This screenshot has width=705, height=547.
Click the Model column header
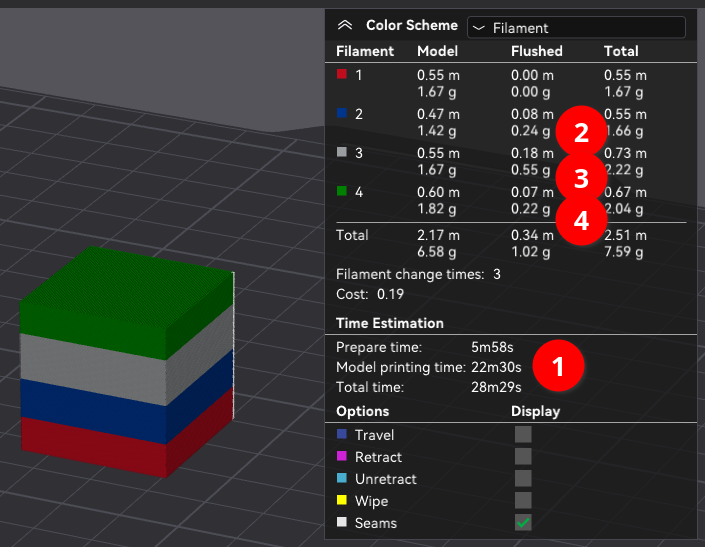click(x=437, y=51)
